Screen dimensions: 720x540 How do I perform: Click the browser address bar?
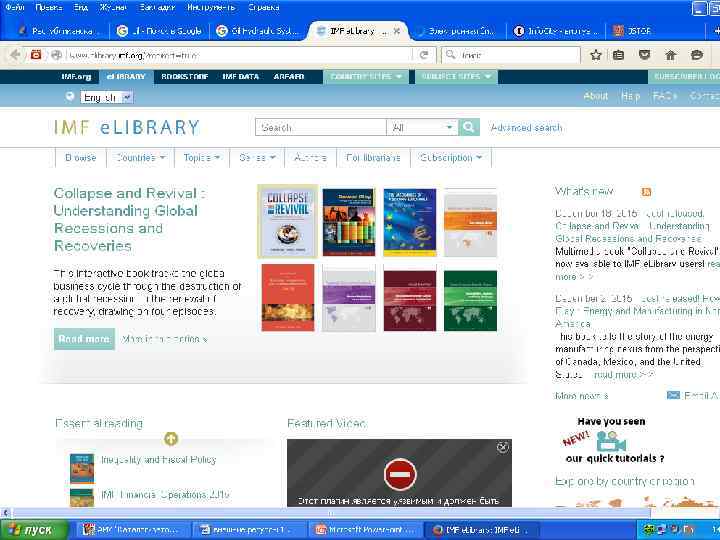(x=239, y=55)
